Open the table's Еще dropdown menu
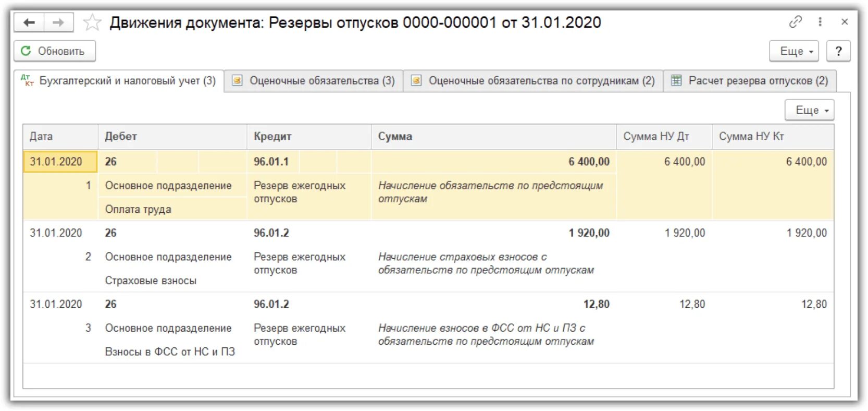This screenshot has width=868, height=411. [x=810, y=110]
